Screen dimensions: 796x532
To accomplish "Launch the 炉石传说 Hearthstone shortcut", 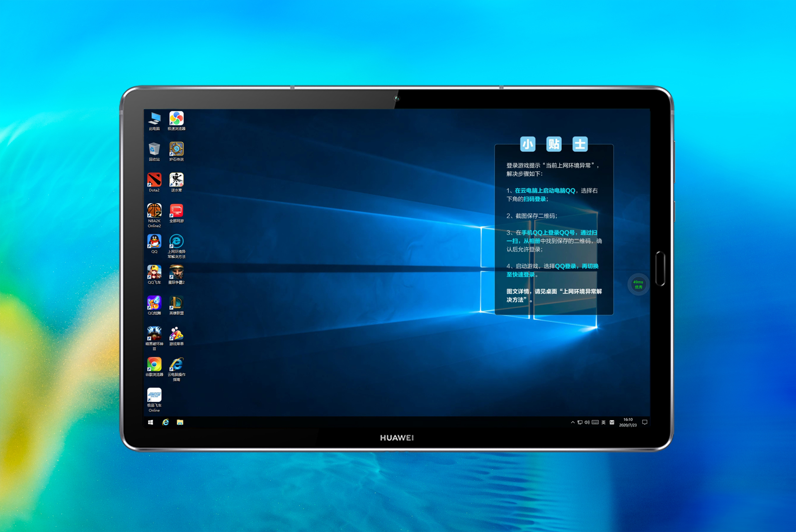I will click(177, 152).
